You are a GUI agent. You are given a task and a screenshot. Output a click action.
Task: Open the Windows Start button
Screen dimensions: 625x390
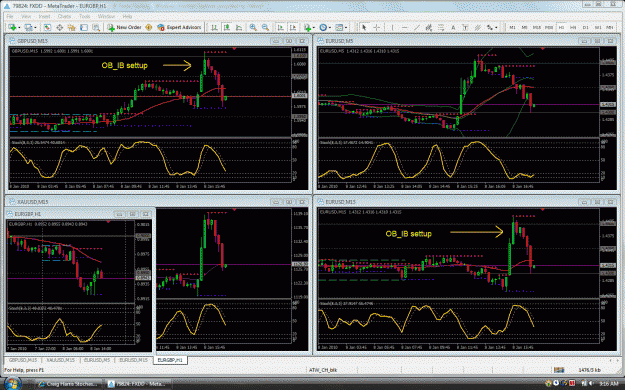point(12,384)
